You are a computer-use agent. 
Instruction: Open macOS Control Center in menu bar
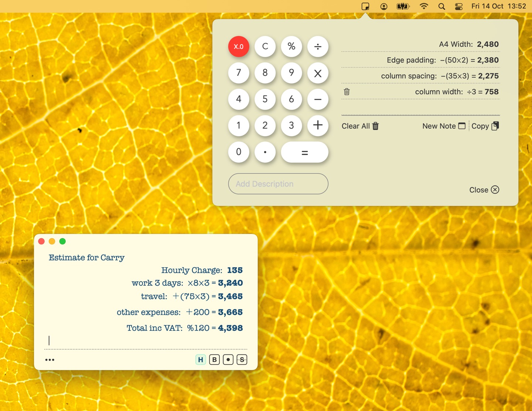point(459,6)
